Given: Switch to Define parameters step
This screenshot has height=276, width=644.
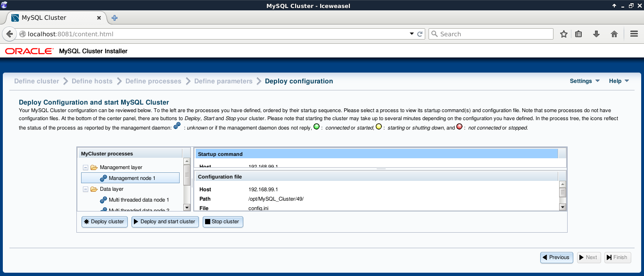Looking at the screenshot, I should (x=223, y=81).
